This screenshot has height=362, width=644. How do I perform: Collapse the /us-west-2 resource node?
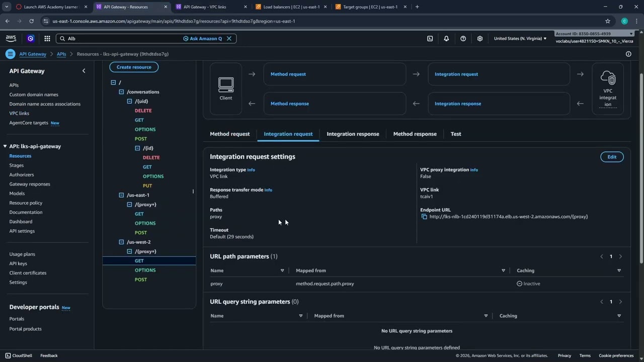pos(121,242)
